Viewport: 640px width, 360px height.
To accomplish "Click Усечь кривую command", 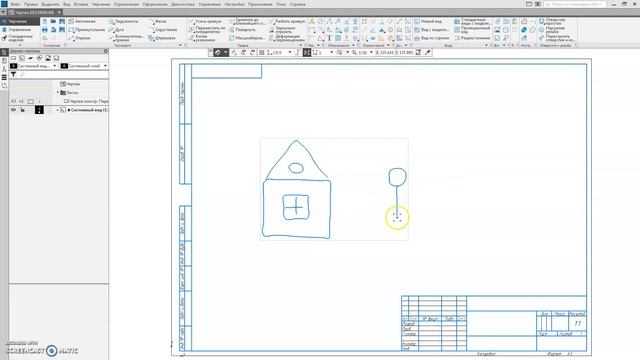I will (x=206, y=21).
